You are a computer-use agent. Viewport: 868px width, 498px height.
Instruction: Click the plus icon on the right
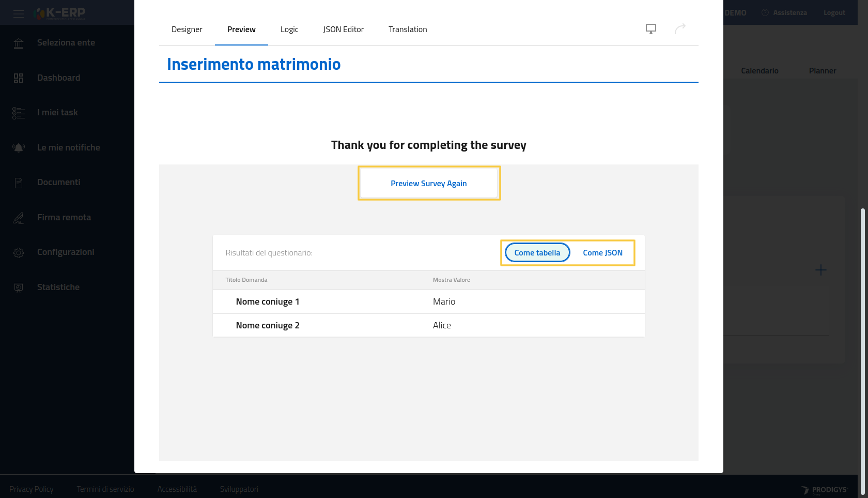tap(820, 270)
